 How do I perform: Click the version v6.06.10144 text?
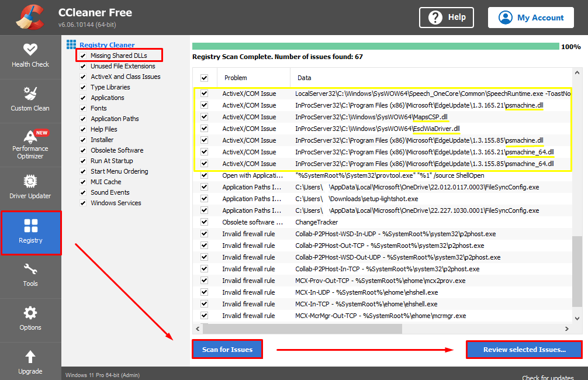click(x=87, y=25)
